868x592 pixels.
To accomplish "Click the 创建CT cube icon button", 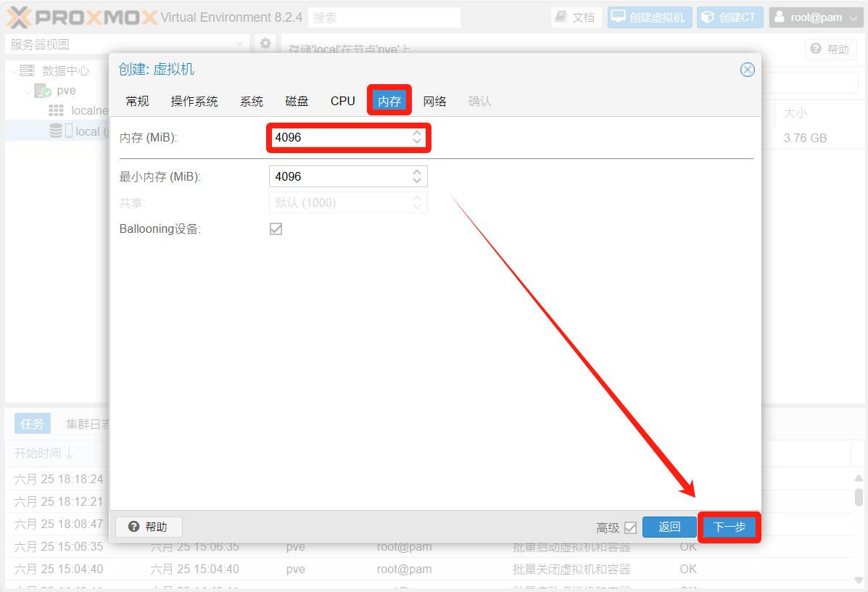I will pos(729,17).
